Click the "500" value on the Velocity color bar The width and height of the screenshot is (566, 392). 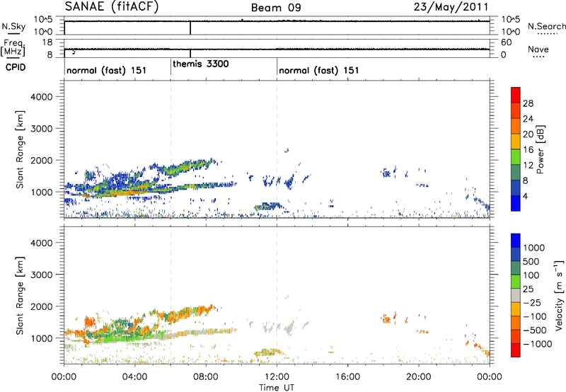coord(531,262)
